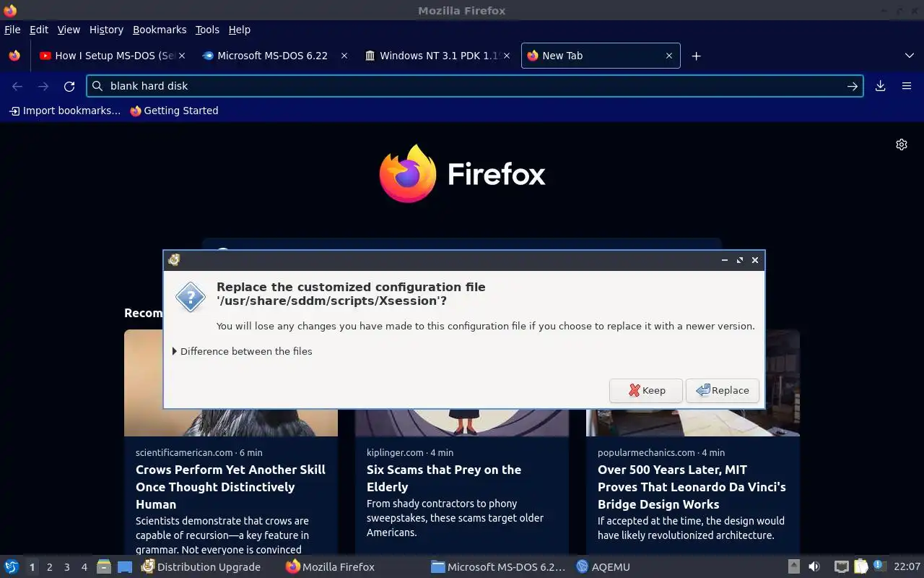Switch to 'Microsoft MS-DOS 6.22' tab
The image size is (924, 578).
click(274, 56)
